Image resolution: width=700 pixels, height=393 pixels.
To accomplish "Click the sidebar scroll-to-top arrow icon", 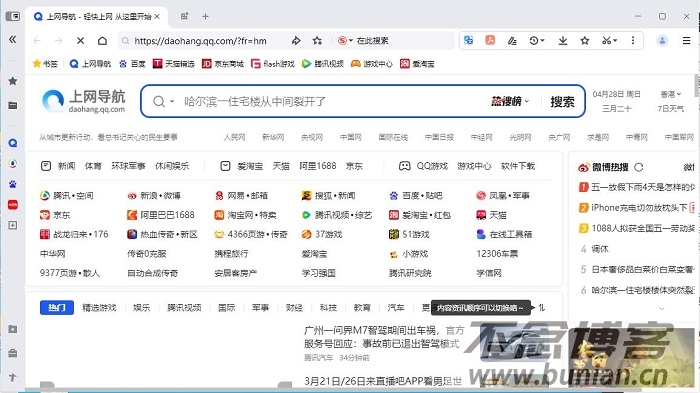I will tap(12, 377).
